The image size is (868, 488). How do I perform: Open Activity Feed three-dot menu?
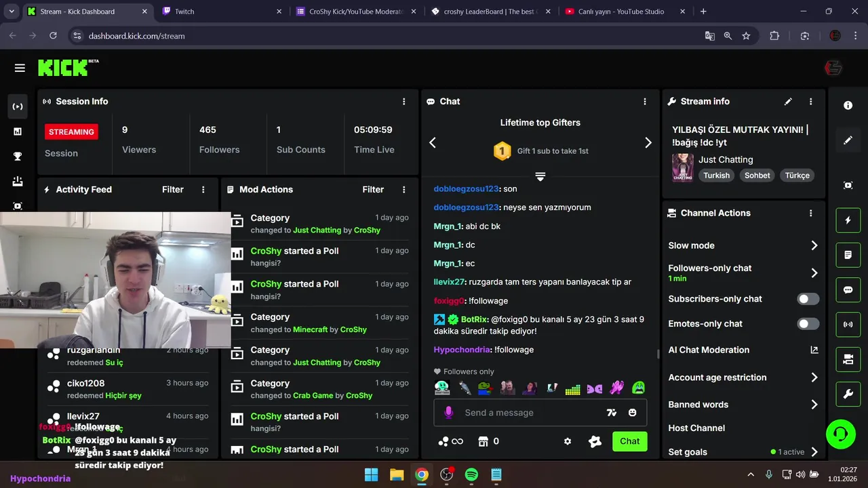[203, 190]
